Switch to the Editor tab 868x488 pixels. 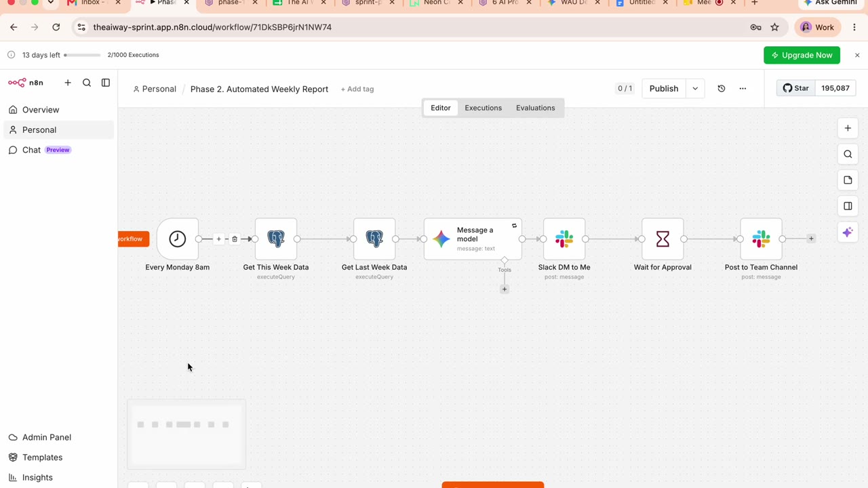pyautogui.click(x=441, y=108)
